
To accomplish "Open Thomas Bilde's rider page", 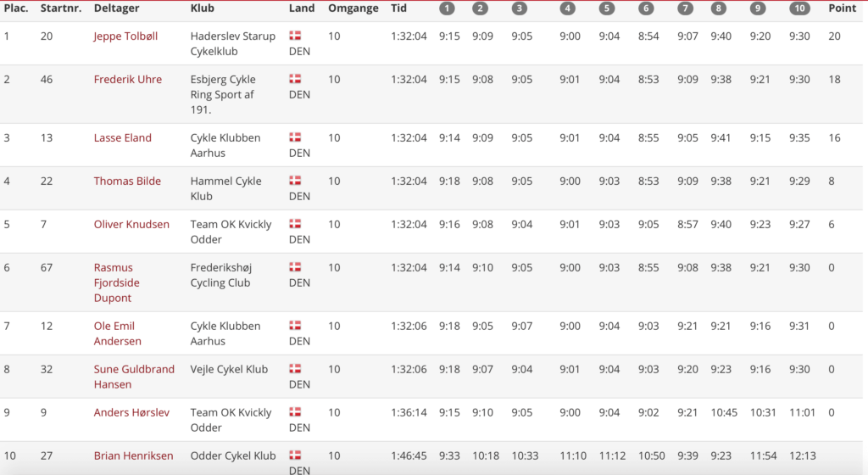I will (127, 182).
